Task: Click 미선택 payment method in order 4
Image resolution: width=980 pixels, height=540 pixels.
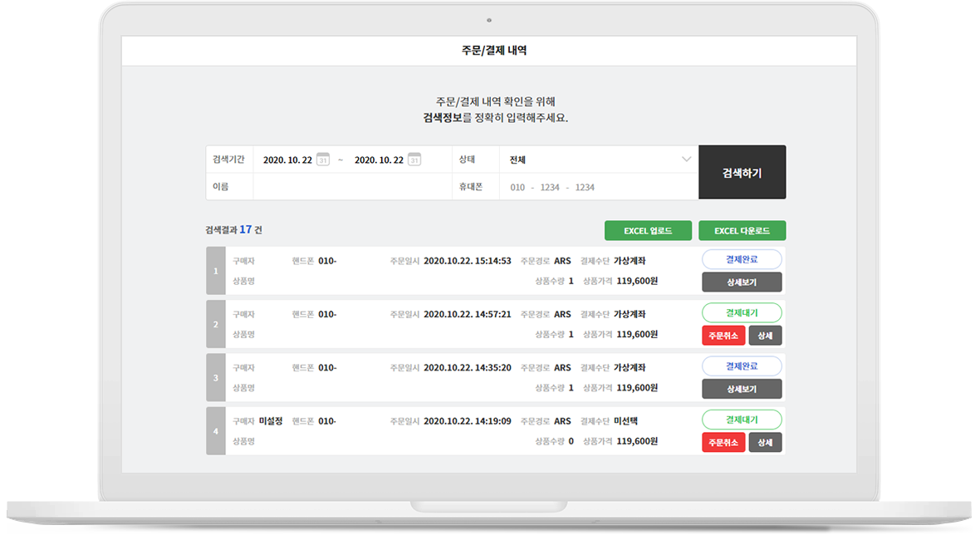Action: 625,421
